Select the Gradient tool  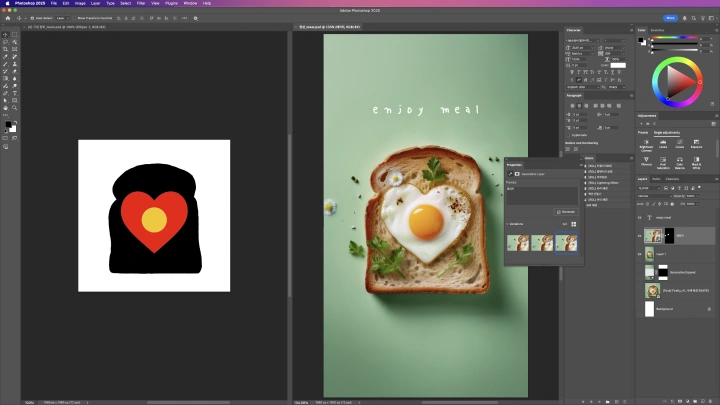click(x=6, y=79)
